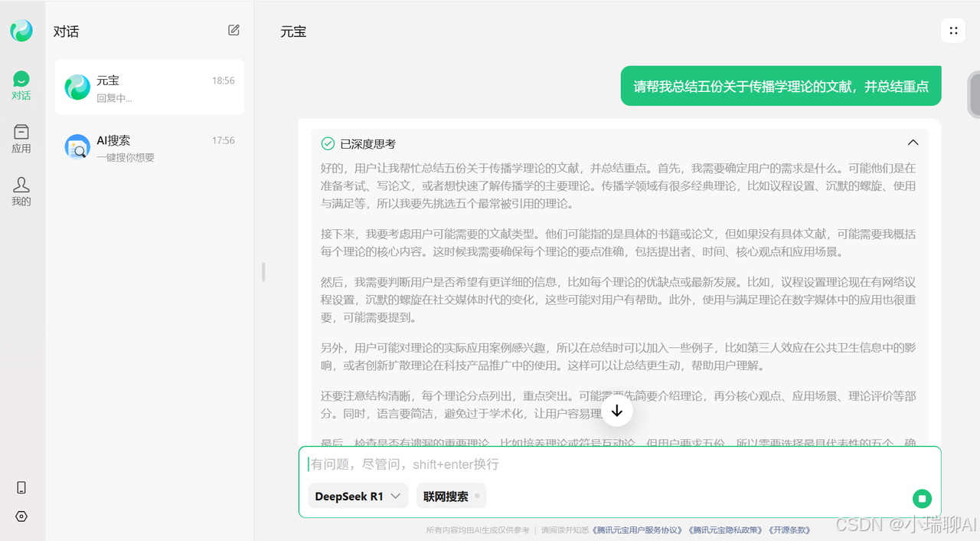Click the 已深度思考 label
980x541 pixels.
pos(368,144)
